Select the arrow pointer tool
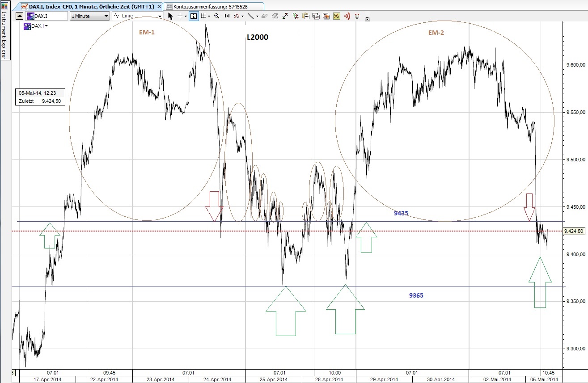588x383 pixels. [x=170, y=16]
